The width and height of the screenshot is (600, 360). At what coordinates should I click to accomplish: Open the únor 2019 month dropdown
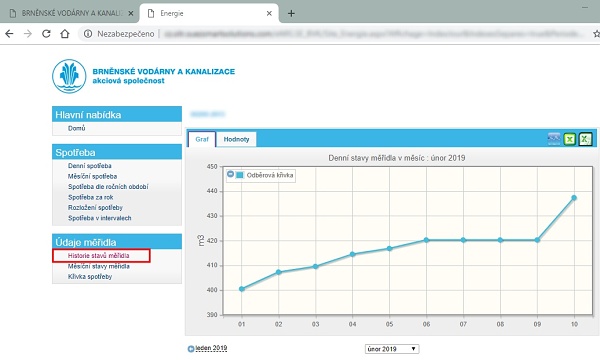tap(392, 349)
